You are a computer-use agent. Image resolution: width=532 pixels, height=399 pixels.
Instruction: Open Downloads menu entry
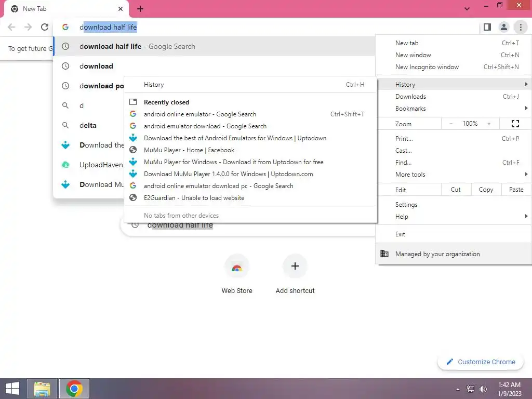(x=454, y=97)
